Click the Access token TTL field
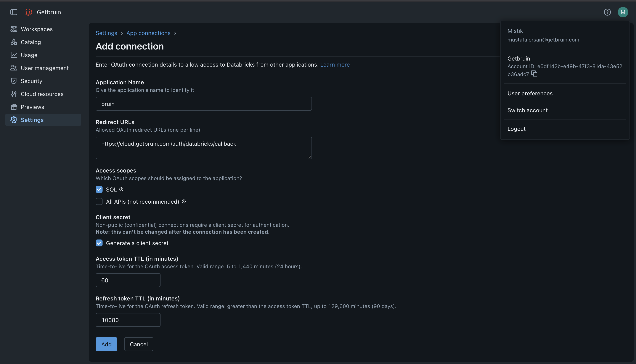636x364 pixels. 128,280
